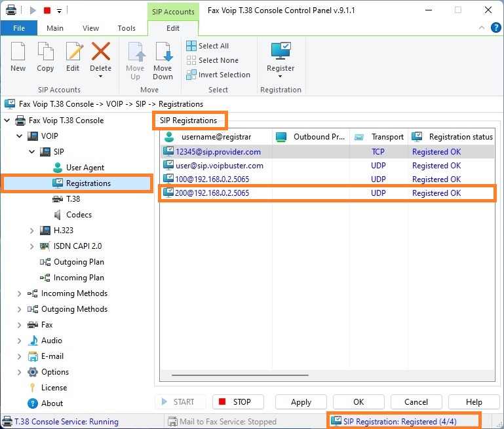Click the Help button
The height and width of the screenshot is (429, 504).
coord(474,402)
